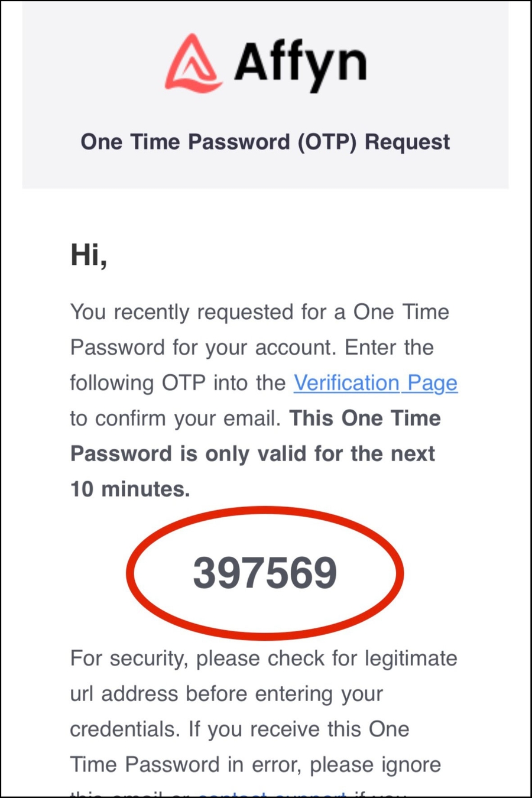Click "Password is only valid" bold line
This screenshot has height=798, width=532.
252,454
